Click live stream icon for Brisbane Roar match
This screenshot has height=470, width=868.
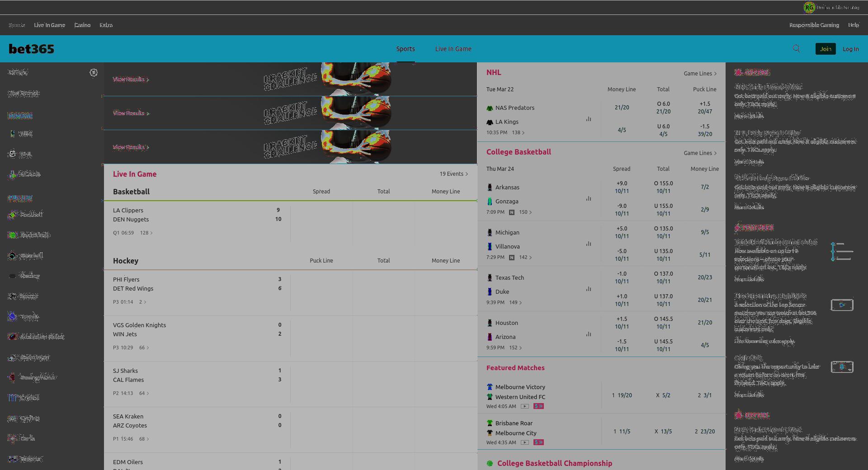(524, 442)
